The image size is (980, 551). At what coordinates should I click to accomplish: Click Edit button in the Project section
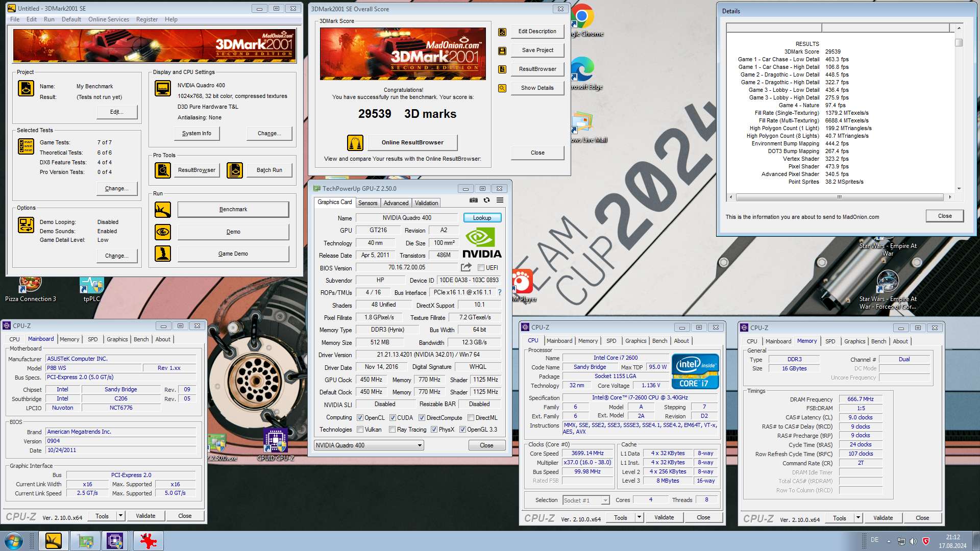[x=117, y=112]
